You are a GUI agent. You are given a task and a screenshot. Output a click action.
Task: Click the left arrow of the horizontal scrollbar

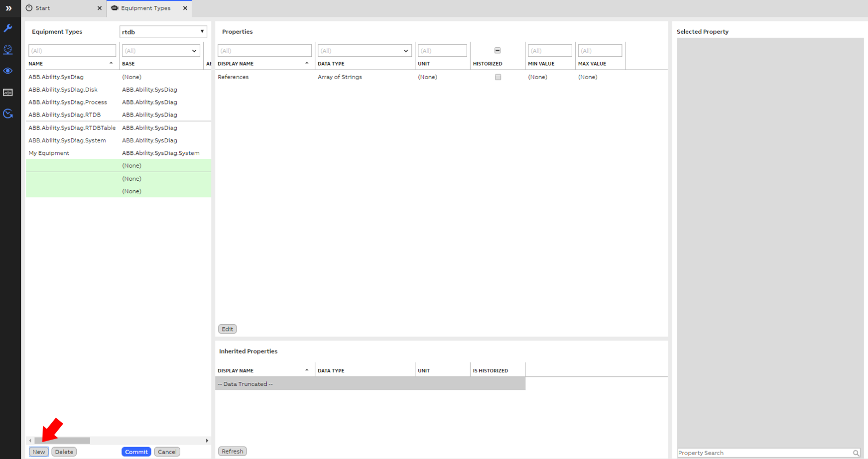click(x=30, y=441)
